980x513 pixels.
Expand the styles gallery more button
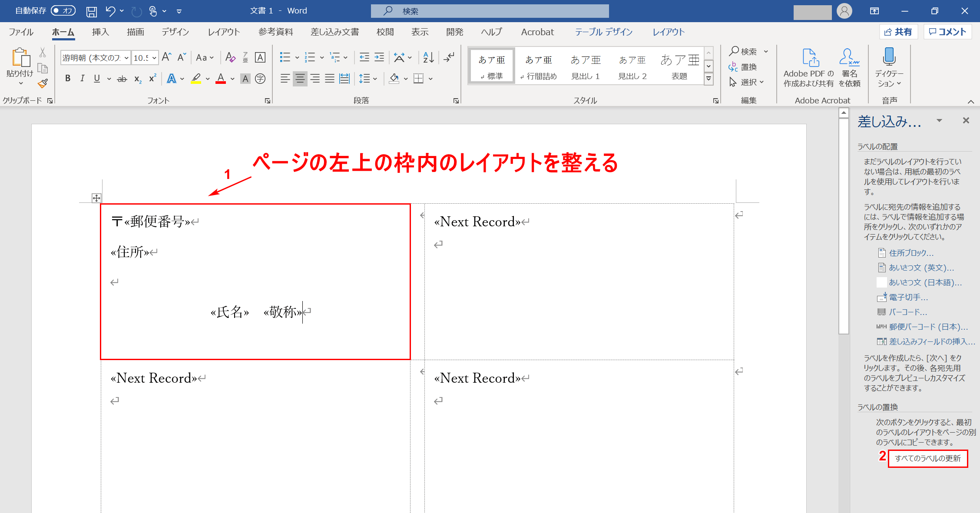click(709, 79)
